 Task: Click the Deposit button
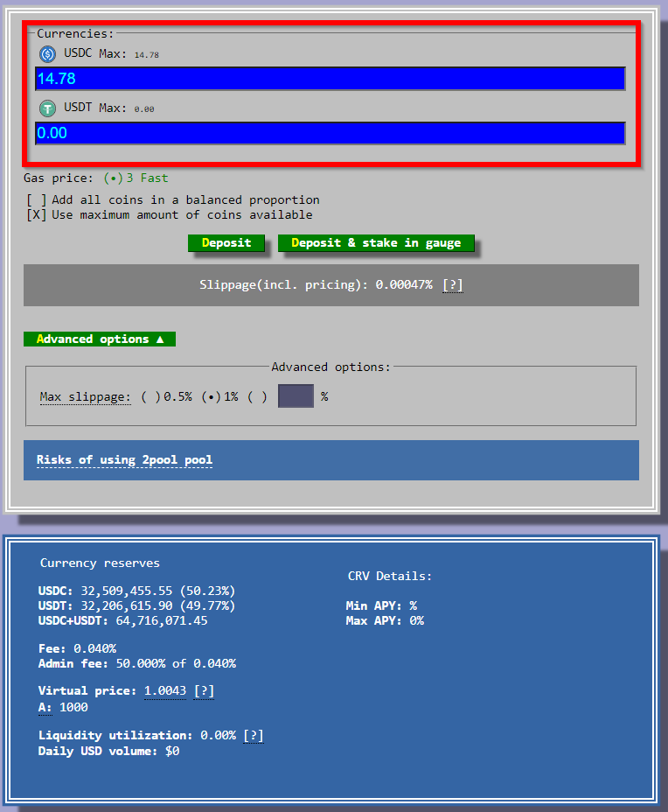[x=226, y=243]
